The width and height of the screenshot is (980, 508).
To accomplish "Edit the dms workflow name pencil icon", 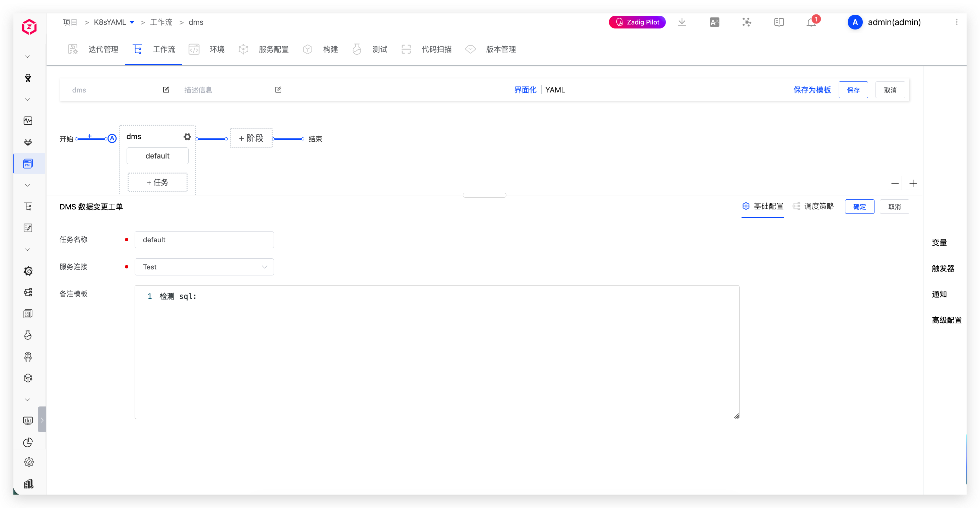I will click(166, 90).
